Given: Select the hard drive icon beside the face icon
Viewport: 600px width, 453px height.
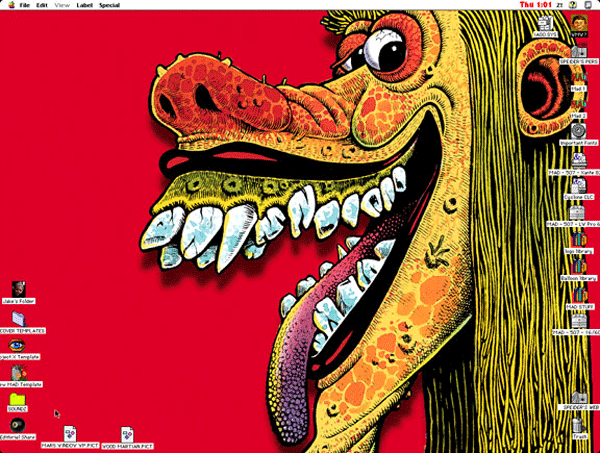Looking at the screenshot, I should (x=545, y=23).
